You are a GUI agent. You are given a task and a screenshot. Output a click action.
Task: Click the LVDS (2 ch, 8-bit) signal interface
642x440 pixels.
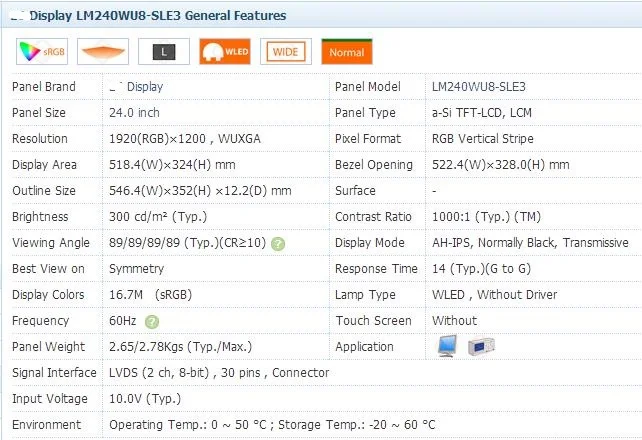219,373
